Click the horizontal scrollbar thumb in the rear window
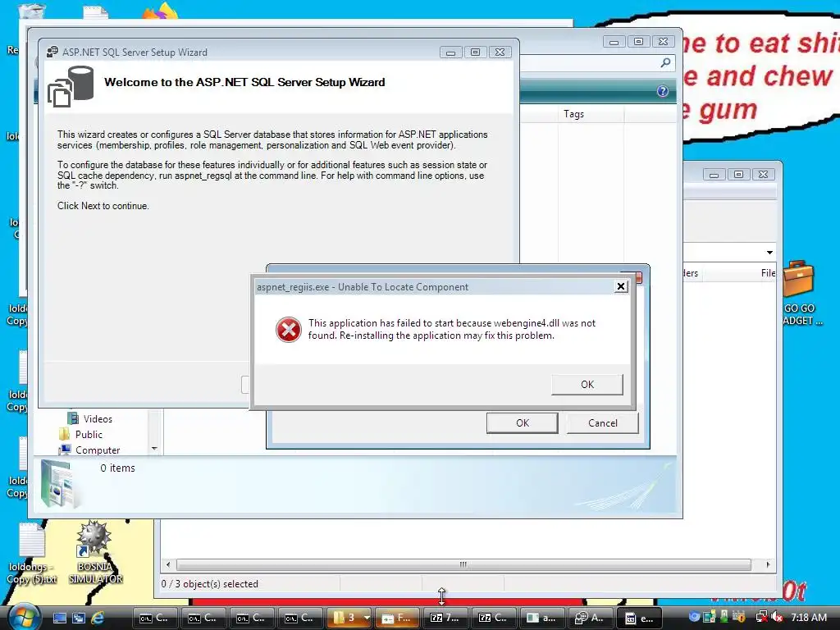Viewport: 840px width, 630px height. (x=463, y=564)
